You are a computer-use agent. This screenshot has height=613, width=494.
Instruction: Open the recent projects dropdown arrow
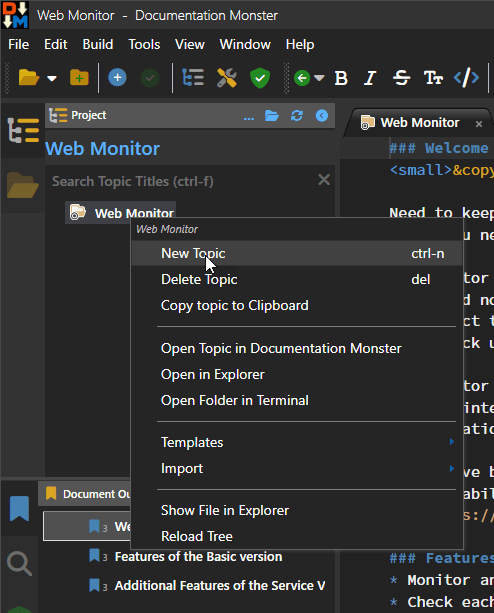52,78
